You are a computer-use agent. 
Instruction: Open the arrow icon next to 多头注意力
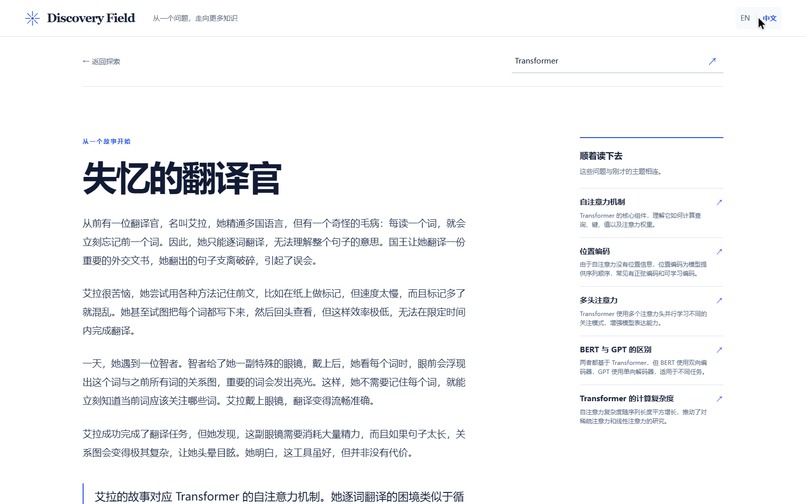click(x=719, y=300)
